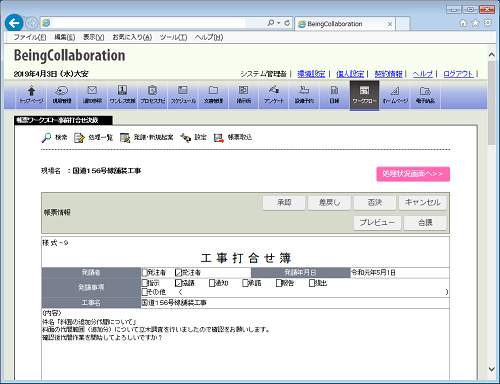
Task: Open the 表示 menu
Action: 94,37
